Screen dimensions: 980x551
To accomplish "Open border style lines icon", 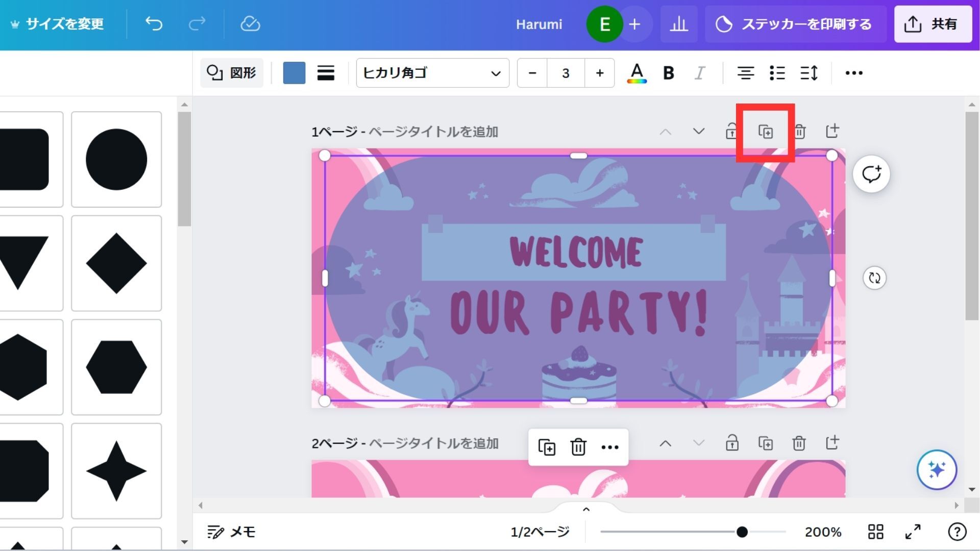I will [x=326, y=73].
